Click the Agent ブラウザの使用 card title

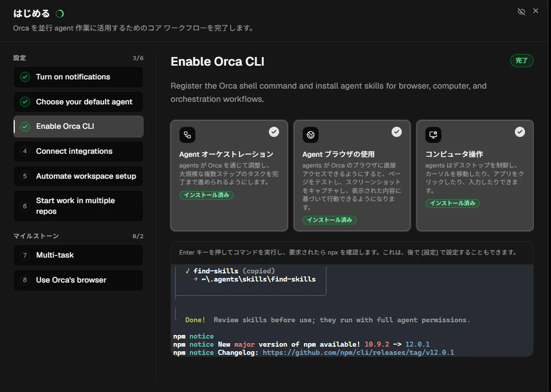tap(339, 154)
